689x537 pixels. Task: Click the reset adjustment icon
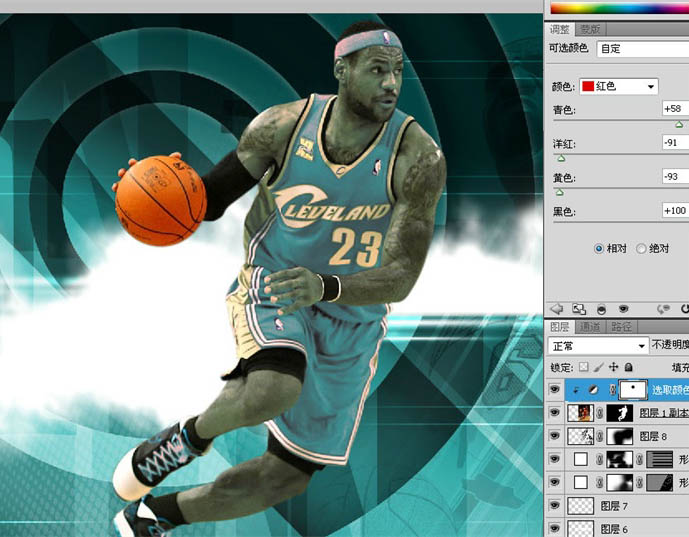click(685, 309)
